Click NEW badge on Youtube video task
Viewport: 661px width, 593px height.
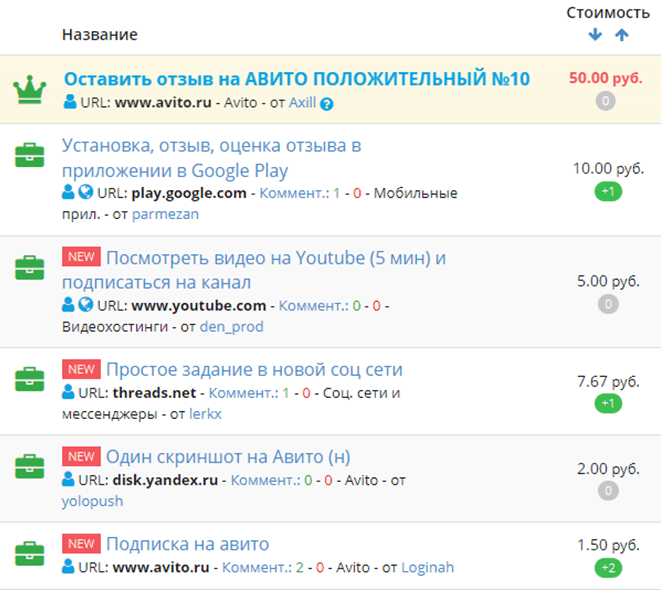pyautogui.click(x=81, y=257)
